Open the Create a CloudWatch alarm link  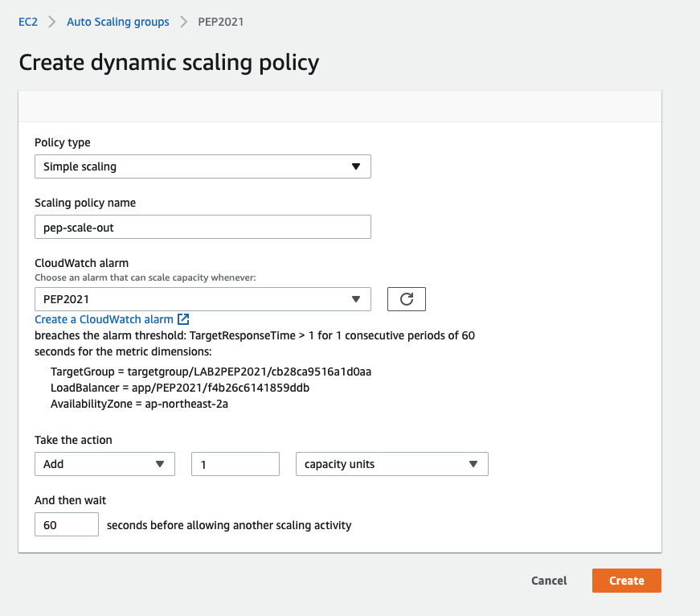coord(104,319)
